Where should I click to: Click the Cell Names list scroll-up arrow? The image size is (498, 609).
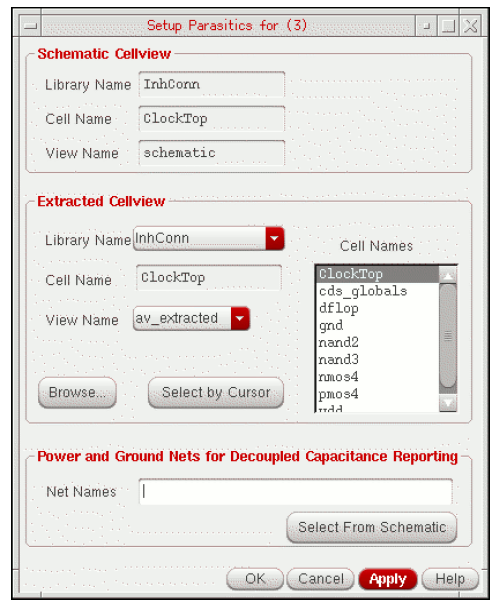pos(448,275)
